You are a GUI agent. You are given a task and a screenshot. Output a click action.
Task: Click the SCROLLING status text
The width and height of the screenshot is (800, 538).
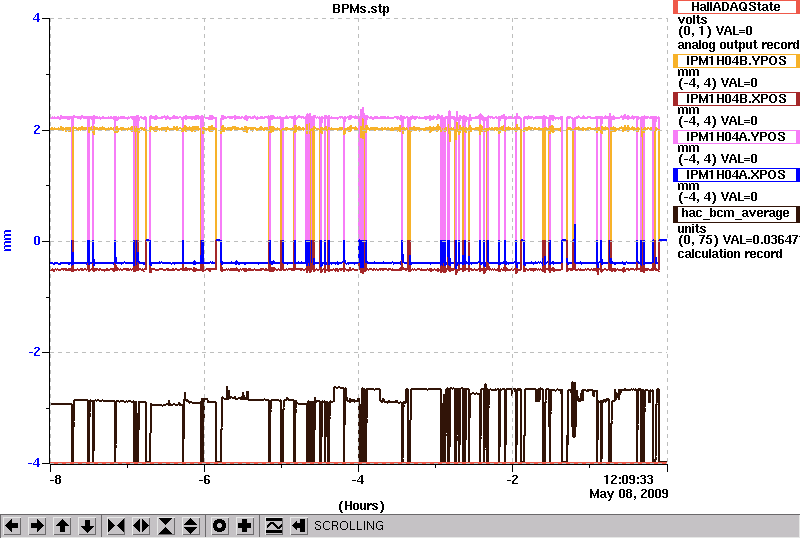pos(348,526)
